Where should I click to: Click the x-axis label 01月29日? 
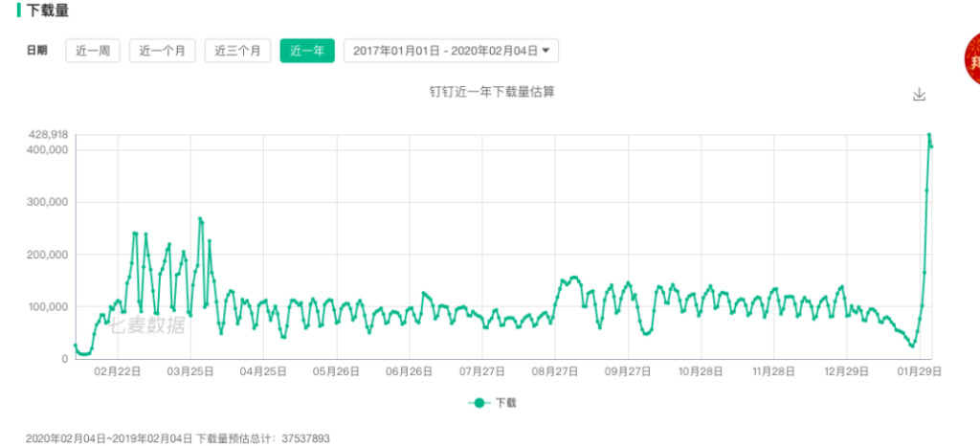pyautogui.click(x=920, y=371)
